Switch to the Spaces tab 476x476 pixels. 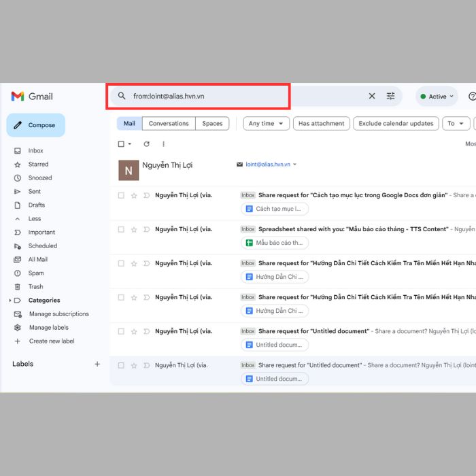point(212,124)
